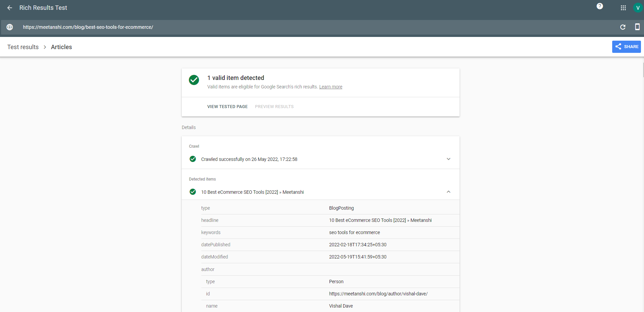Open the Learn more link

pos(331,87)
